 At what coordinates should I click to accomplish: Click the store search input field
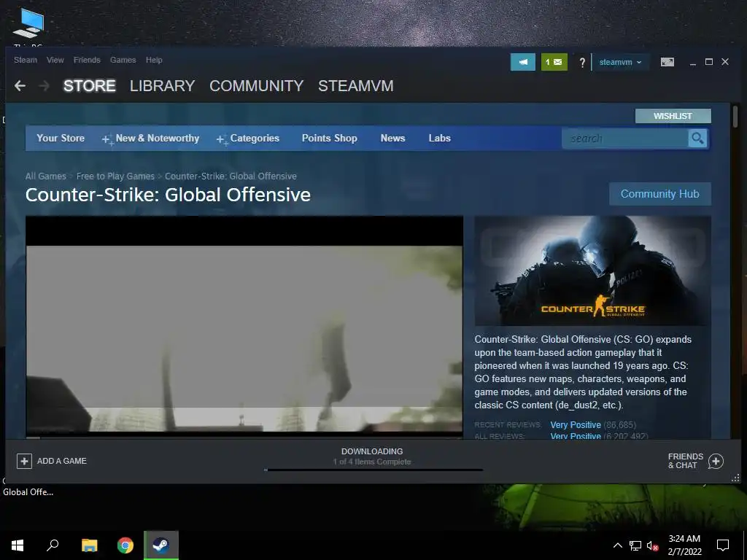[625, 138]
